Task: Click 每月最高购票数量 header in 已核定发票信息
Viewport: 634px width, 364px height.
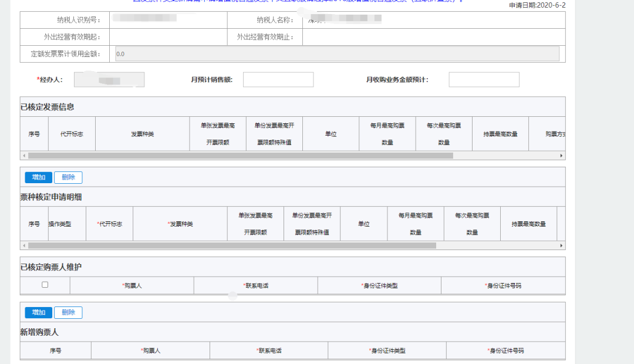Action: (x=387, y=134)
